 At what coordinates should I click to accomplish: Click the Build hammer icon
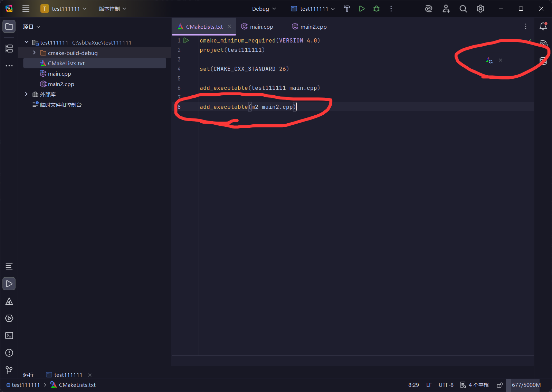click(347, 9)
